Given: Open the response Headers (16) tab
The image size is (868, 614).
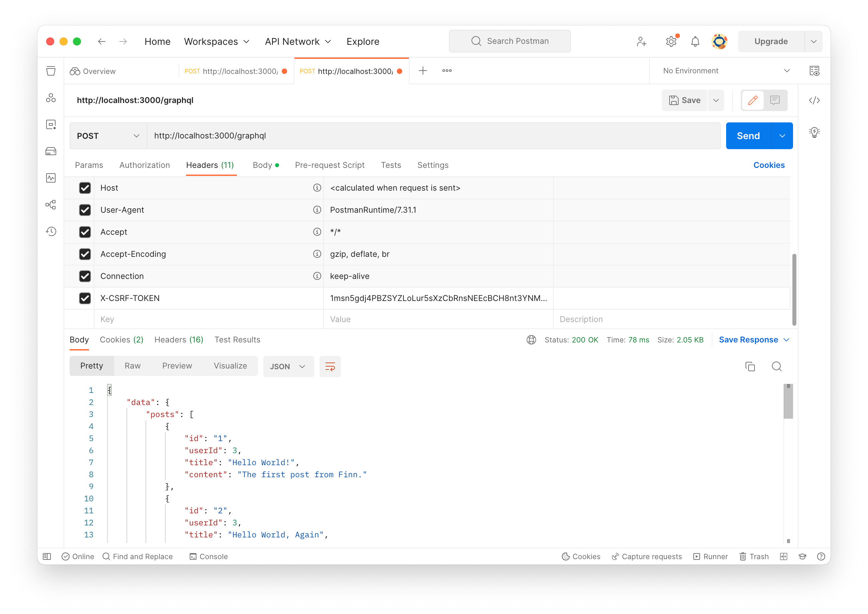Looking at the screenshot, I should pos(178,339).
